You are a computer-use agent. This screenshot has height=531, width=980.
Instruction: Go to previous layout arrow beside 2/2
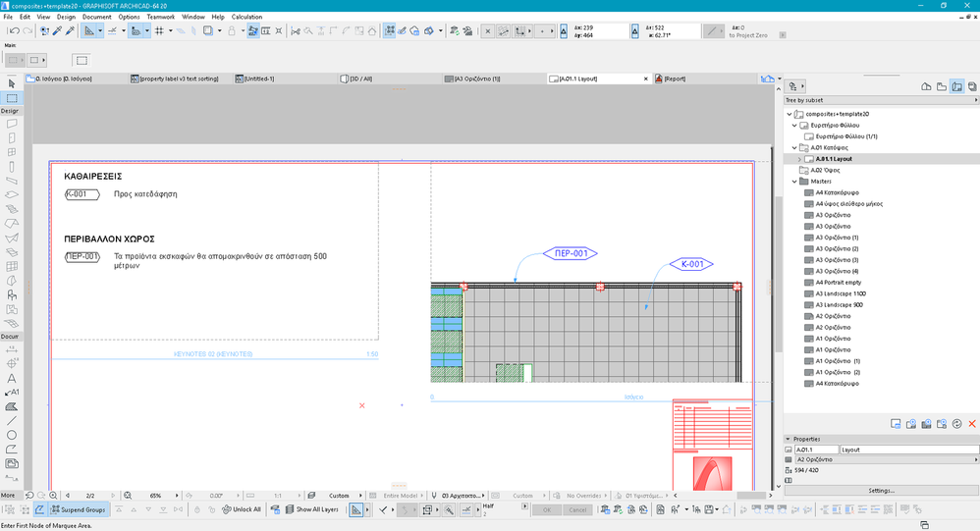pyautogui.click(x=68, y=496)
